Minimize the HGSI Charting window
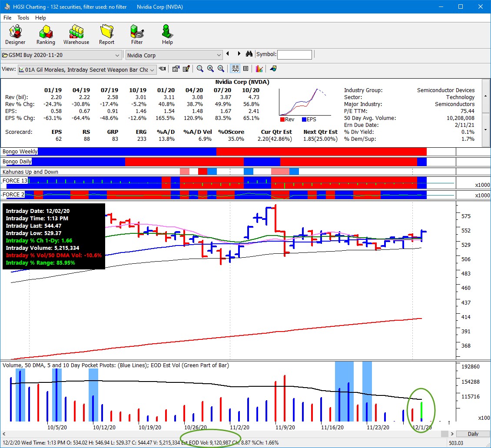 click(441, 7)
